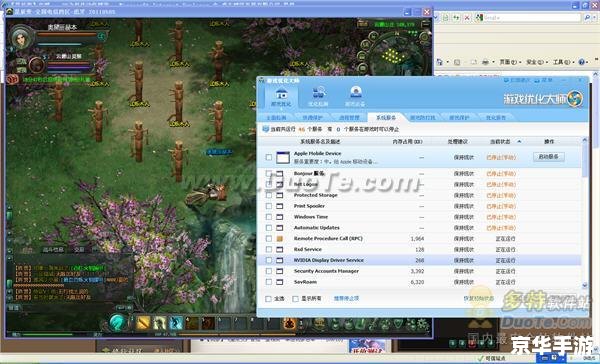600x364 pixels.
Task: Click the services list vertical scrollbar thumb
Action: click(x=584, y=160)
